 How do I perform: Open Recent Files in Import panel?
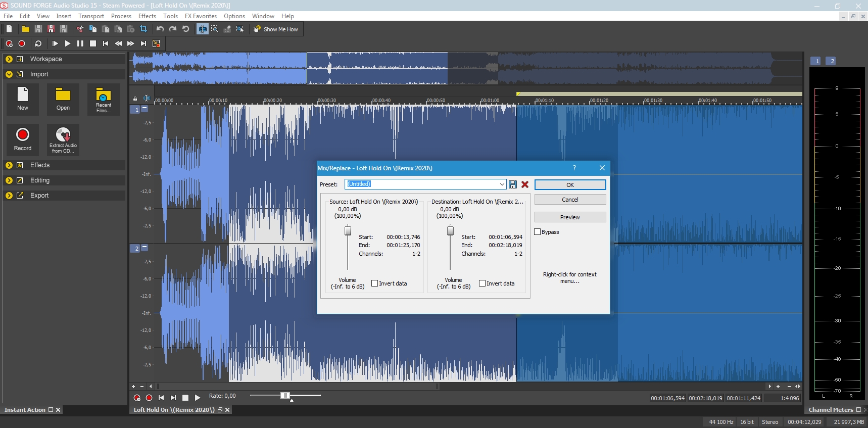(104, 99)
